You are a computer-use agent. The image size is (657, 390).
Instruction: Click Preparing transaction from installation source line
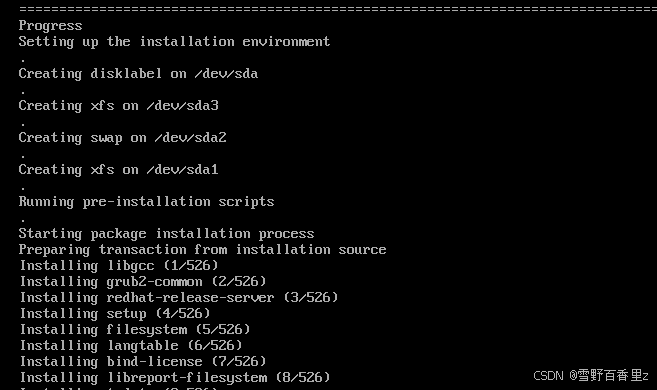pyautogui.click(x=202, y=250)
